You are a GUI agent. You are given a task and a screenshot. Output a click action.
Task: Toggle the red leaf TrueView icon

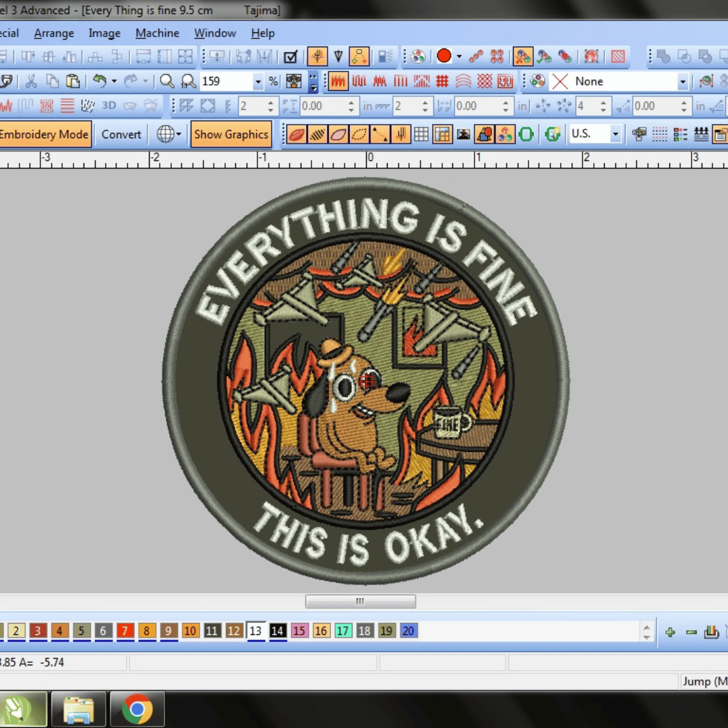[x=297, y=134]
